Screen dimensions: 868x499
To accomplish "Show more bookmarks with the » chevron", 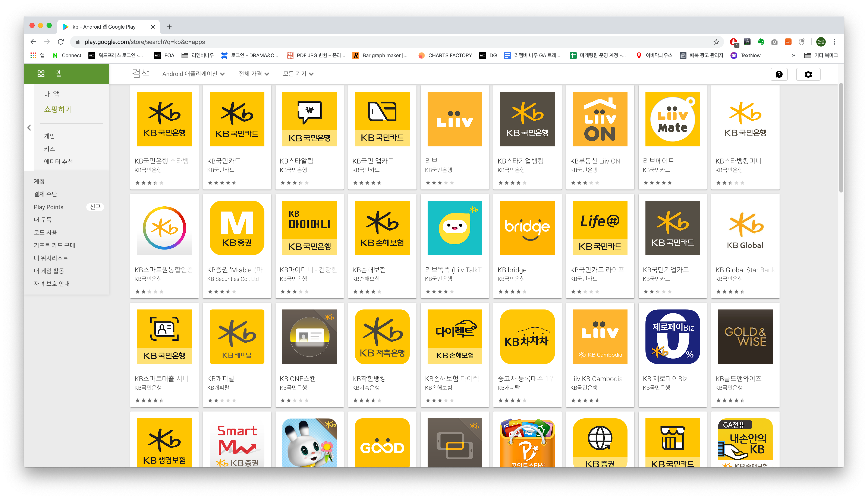I will click(x=793, y=55).
